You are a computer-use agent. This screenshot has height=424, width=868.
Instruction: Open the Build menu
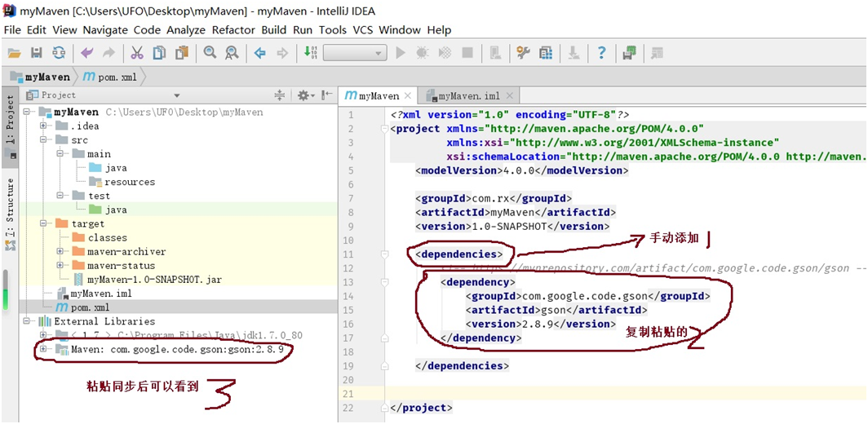274,30
